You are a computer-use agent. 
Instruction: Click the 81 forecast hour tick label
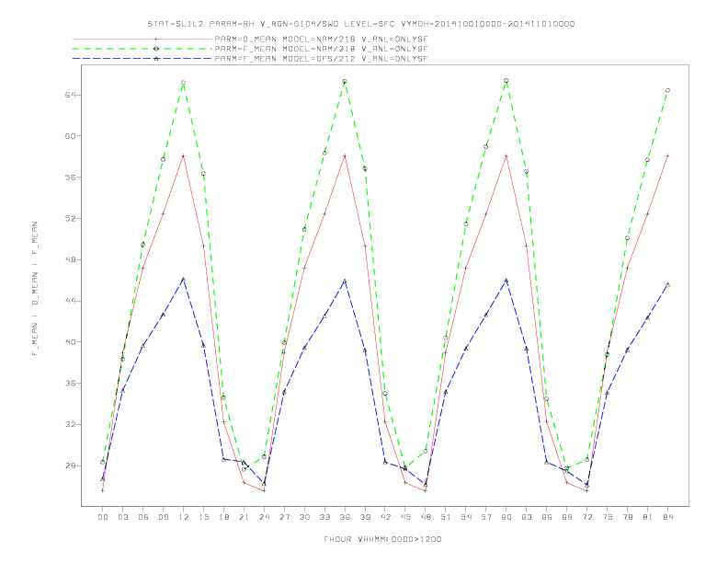(648, 517)
